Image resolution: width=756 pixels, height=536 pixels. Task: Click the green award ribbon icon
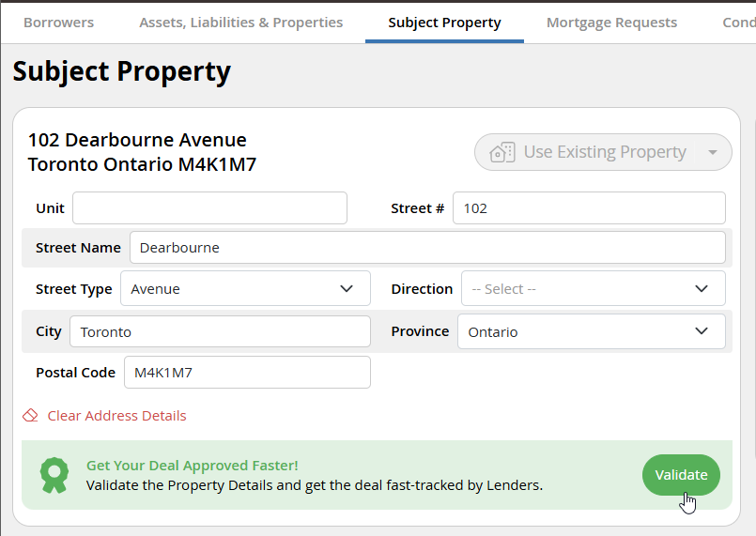pyautogui.click(x=54, y=475)
